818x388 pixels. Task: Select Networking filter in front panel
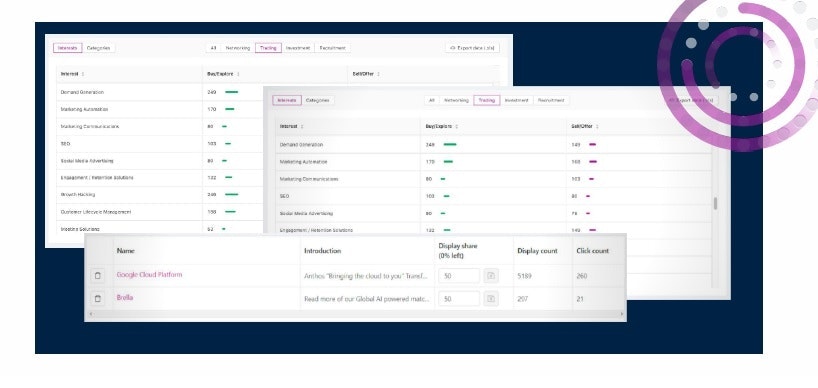(x=456, y=100)
